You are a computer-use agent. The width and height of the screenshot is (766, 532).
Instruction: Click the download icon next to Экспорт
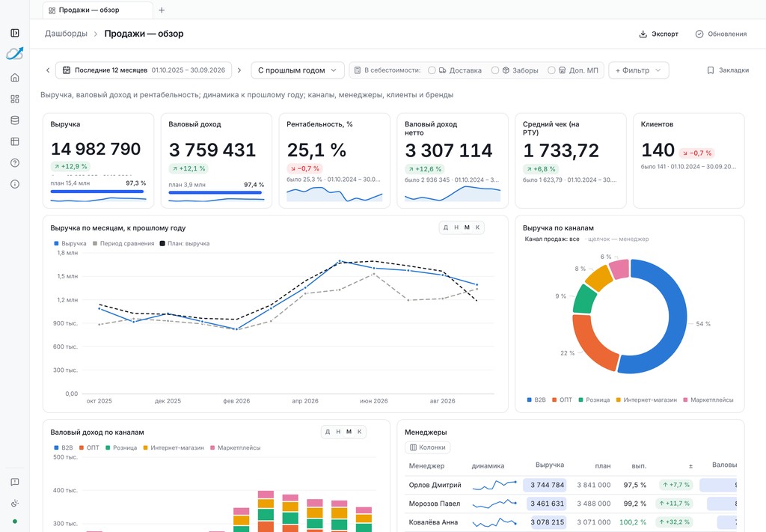pos(643,34)
